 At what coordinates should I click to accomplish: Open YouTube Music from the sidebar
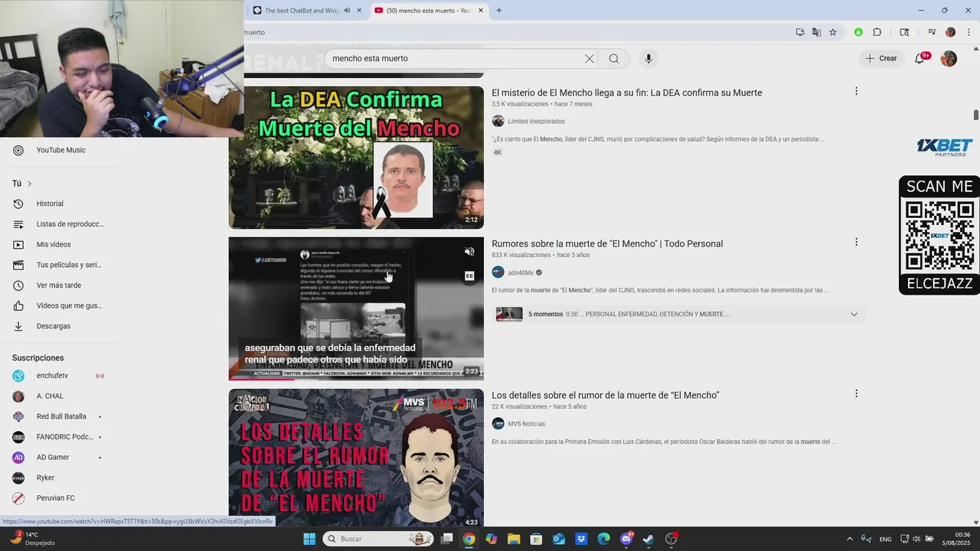click(x=60, y=150)
